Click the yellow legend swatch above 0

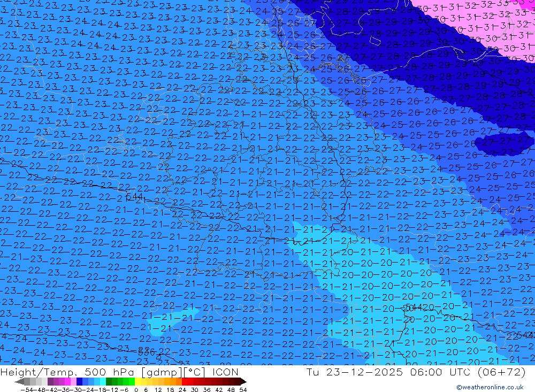coord(137,381)
